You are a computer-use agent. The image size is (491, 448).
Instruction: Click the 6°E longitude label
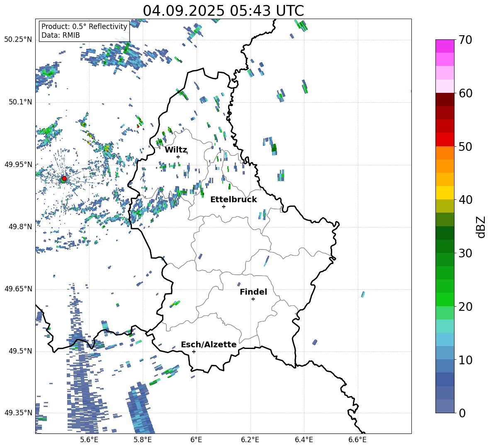(x=196, y=440)
